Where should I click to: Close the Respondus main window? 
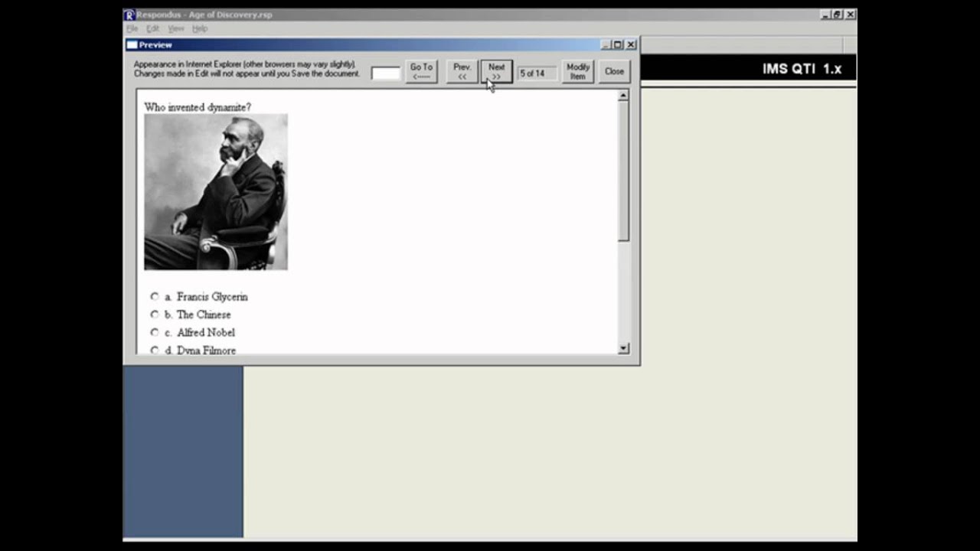[x=851, y=15]
